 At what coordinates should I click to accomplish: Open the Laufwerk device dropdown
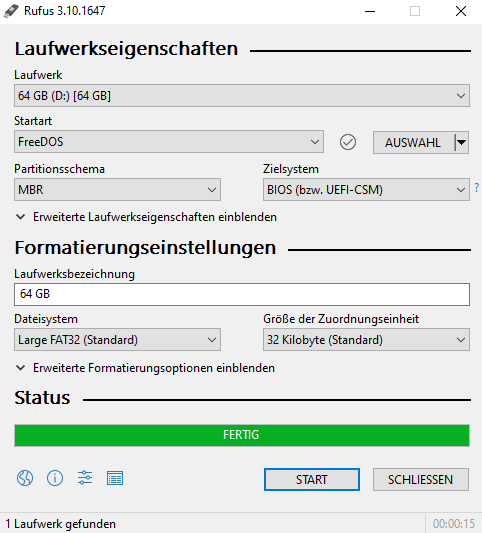tap(242, 96)
